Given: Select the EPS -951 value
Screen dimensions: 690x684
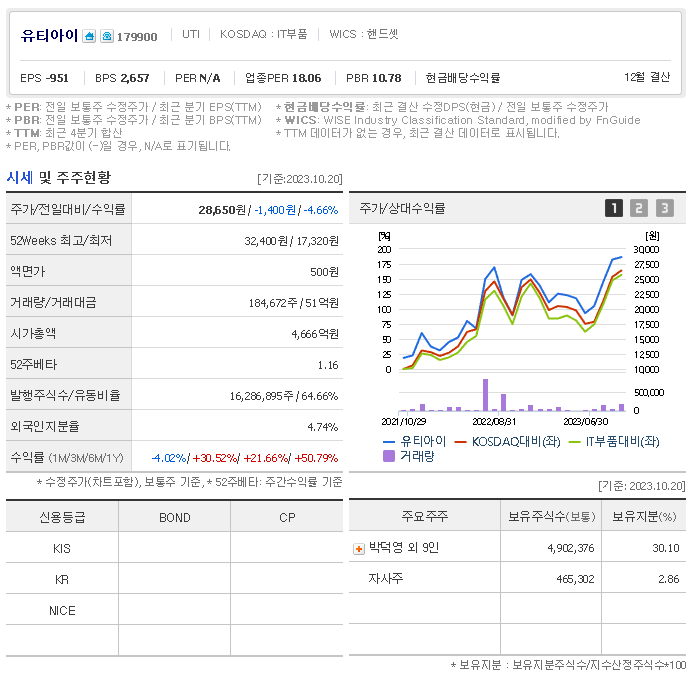Looking at the screenshot, I should [x=44, y=78].
